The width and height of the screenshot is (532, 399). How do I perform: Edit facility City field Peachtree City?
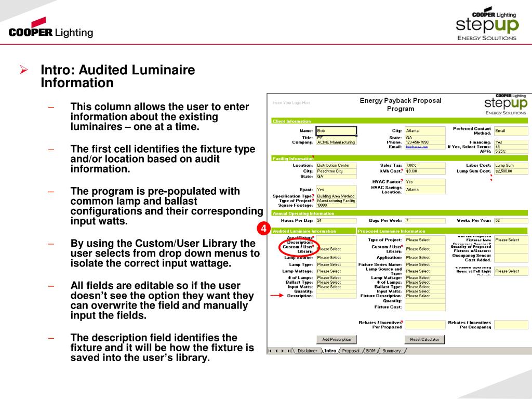coord(336,171)
